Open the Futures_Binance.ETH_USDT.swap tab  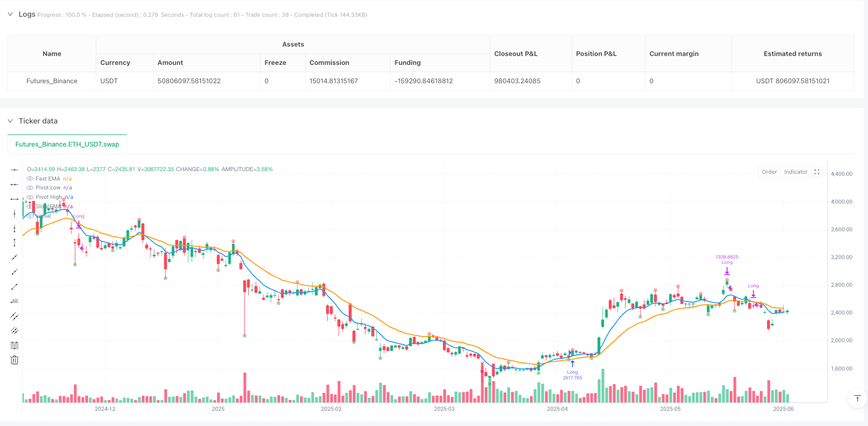67,144
